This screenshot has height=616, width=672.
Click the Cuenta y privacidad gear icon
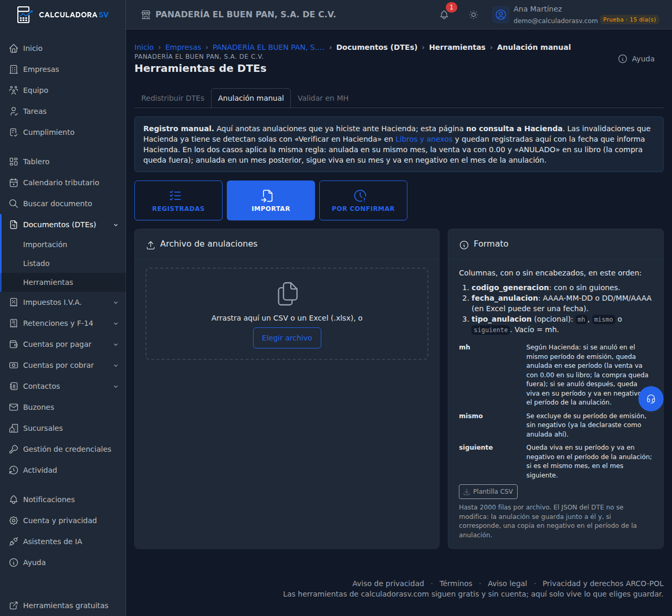14,521
